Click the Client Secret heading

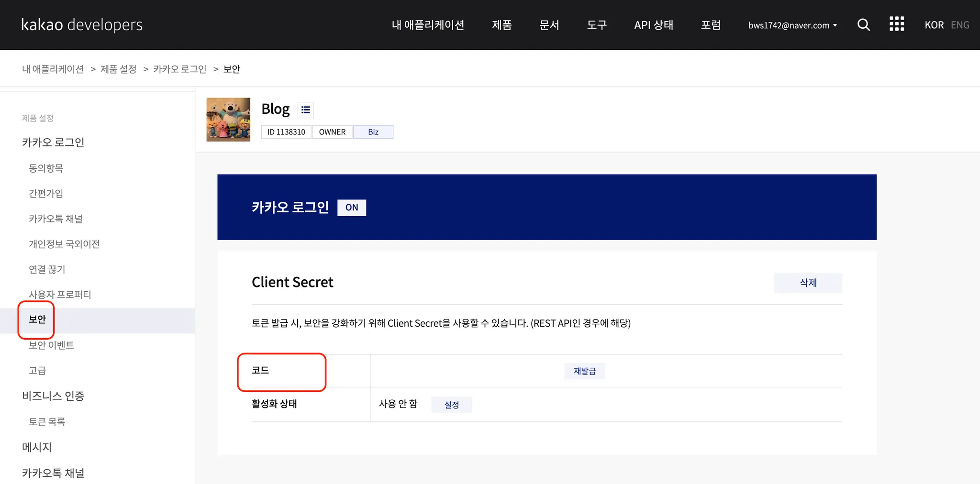coord(292,283)
